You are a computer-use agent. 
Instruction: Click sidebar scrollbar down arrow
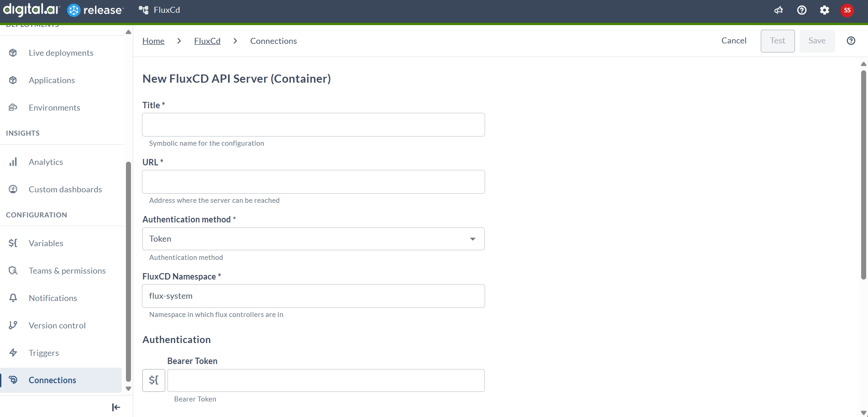click(128, 389)
